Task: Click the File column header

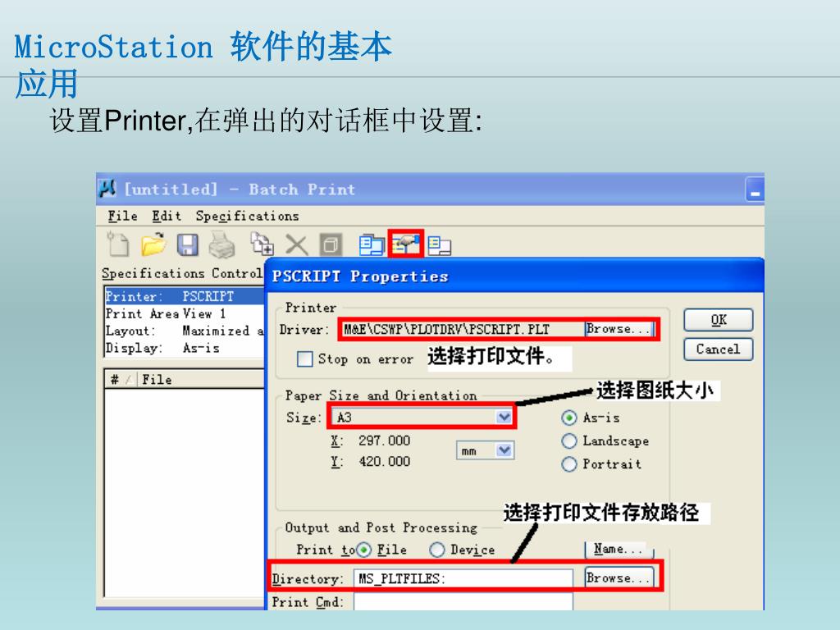Action: click(202, 379)
